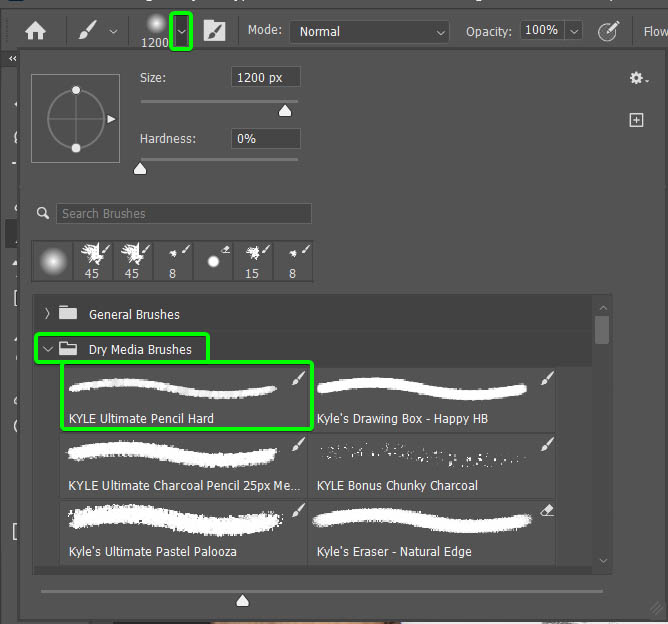Image resolution: width=668 pixels, height=624 pixels.
Task: Toggle pressure for opacity icon
Action: click(608, 31)
